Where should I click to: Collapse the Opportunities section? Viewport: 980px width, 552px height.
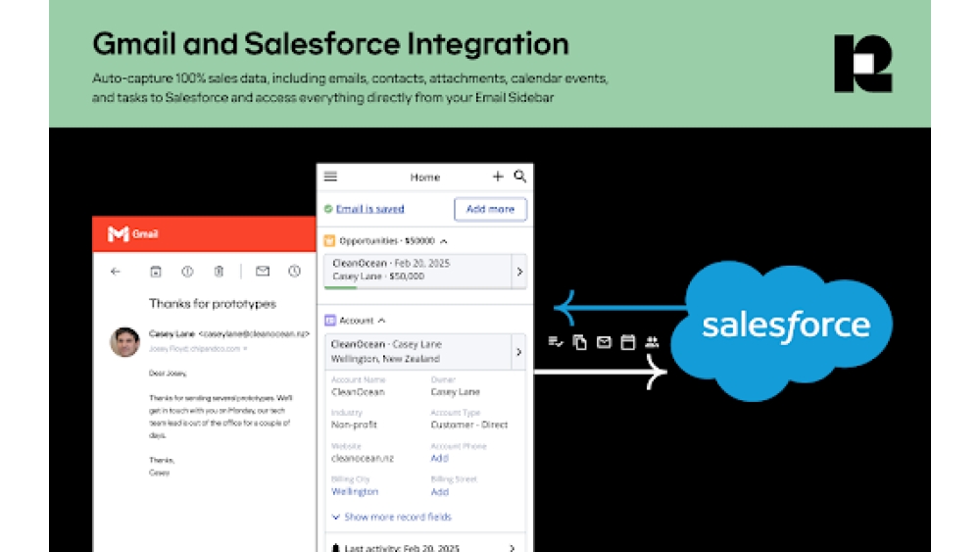coord(444,241)
